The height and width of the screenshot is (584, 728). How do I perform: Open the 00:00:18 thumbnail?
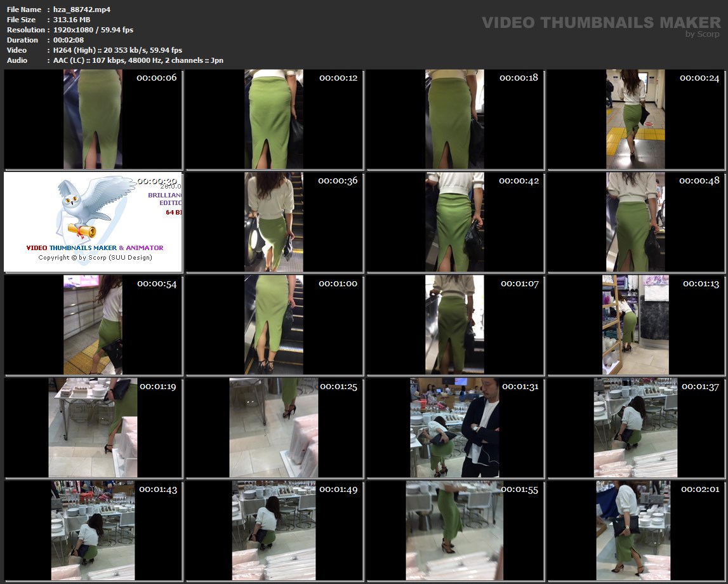[454, 119]
